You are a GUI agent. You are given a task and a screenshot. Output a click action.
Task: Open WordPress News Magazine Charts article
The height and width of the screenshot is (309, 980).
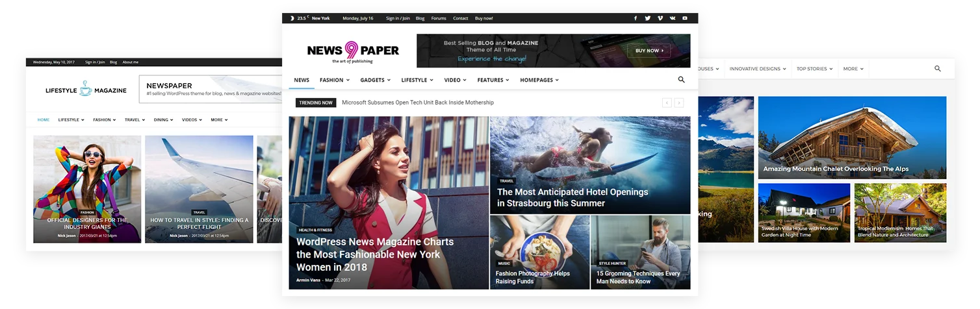(x=375, y=254)
